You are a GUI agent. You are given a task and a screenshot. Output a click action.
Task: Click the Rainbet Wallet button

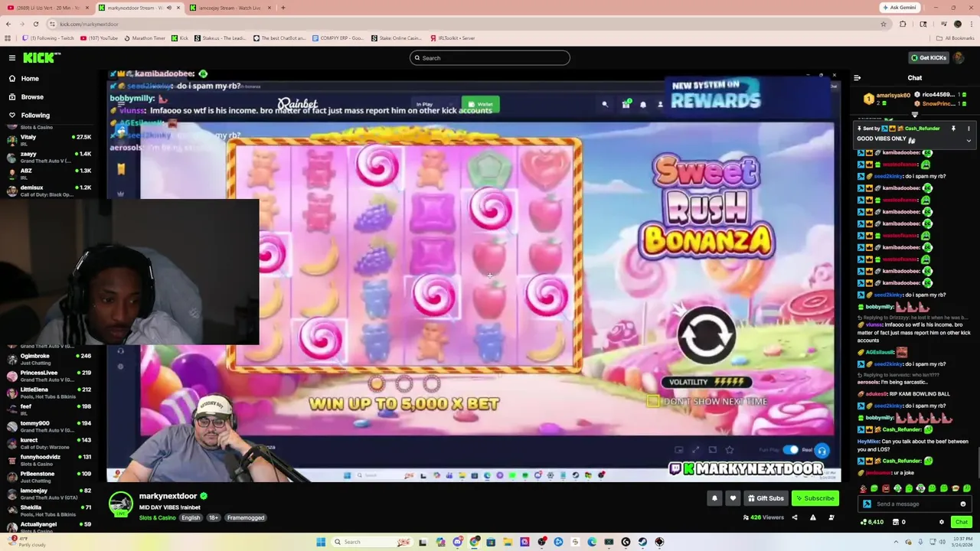(481, 104)
